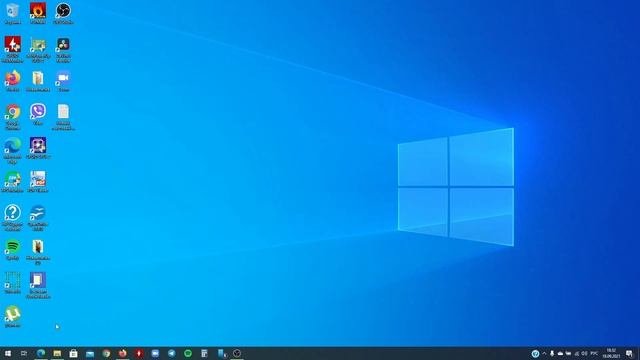Open the green shortcut left of PDF icon

(13, 181)
